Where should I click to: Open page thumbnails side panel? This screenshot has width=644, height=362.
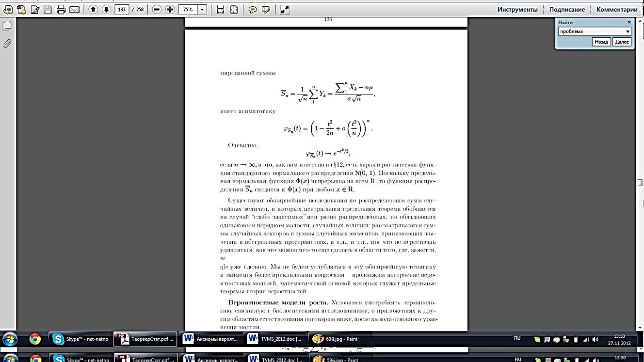(7, 25)
